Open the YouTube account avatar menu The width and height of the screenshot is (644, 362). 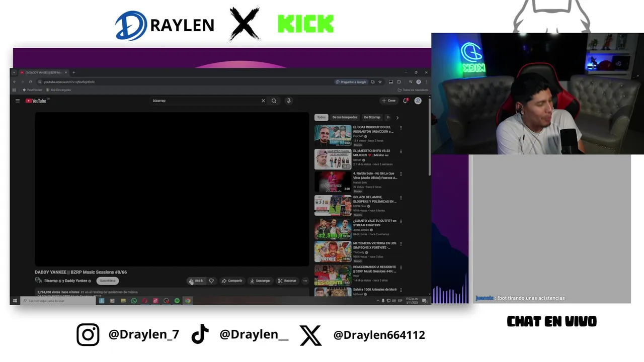(x=418, y=101)
